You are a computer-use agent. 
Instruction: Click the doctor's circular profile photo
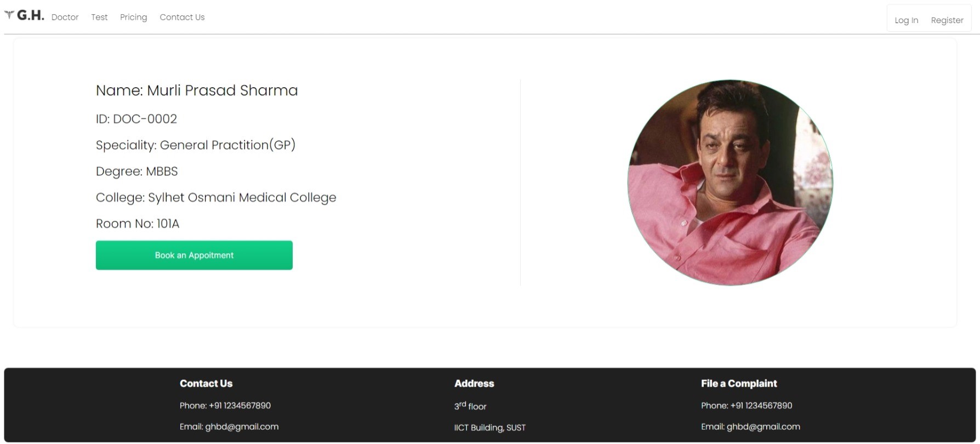click(x=730, y=183)
